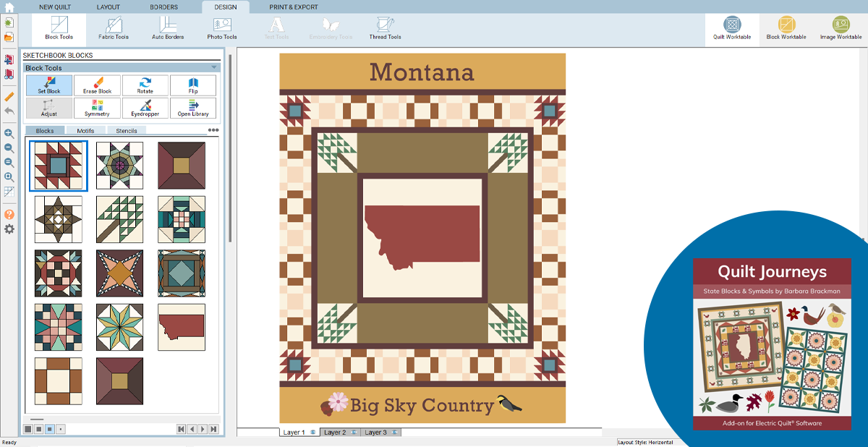
Task: Choose the Montana state shape block thumbnail
Action: point(181,327)
